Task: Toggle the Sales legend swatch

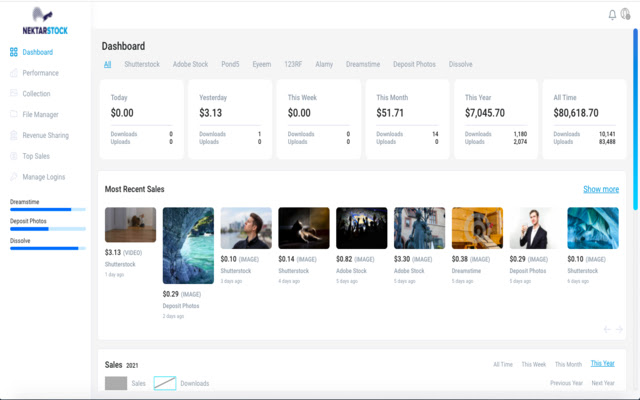Action: point(116,383)
